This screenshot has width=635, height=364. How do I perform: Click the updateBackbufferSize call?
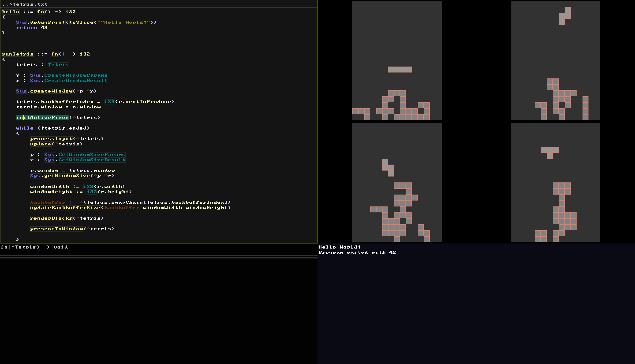pos(130,208)
